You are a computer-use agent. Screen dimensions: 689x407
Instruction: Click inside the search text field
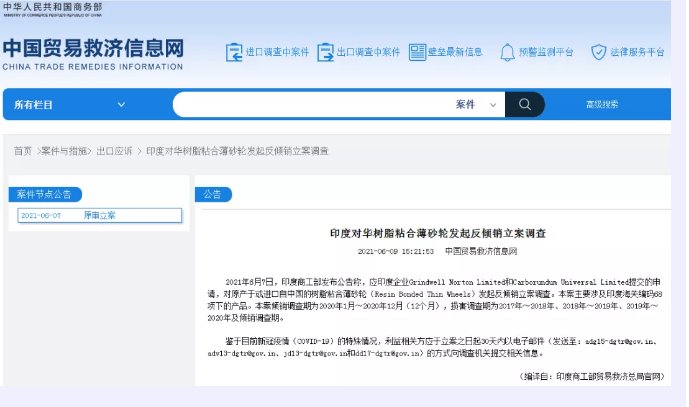pos(310,104)
